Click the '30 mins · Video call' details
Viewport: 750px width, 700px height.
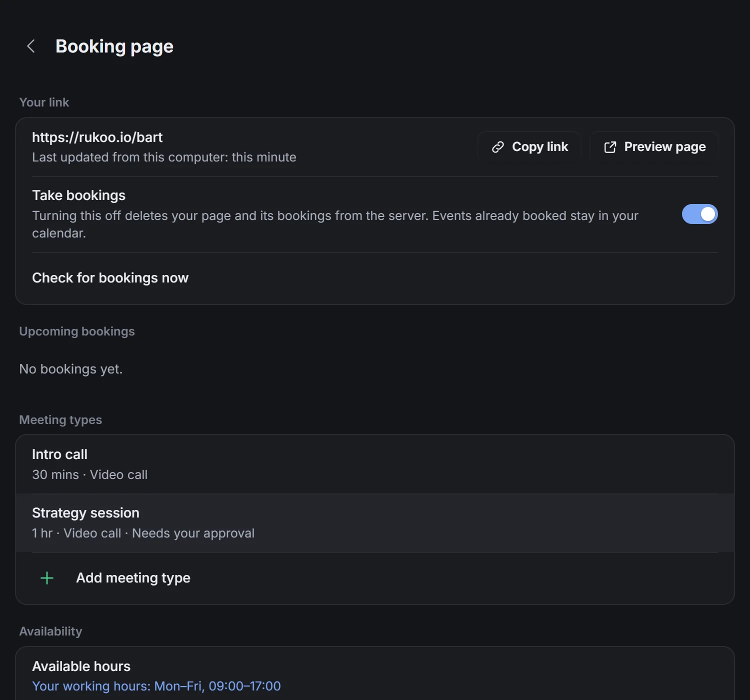90,474
